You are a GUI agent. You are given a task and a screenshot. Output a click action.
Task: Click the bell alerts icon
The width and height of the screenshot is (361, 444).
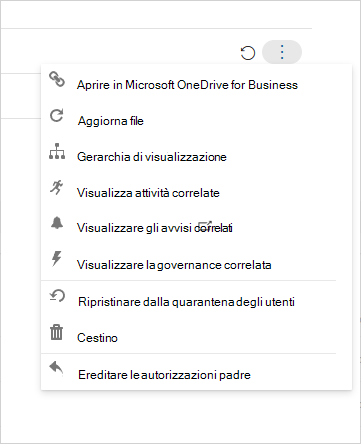pyautogui.click(x=57, y=223)
